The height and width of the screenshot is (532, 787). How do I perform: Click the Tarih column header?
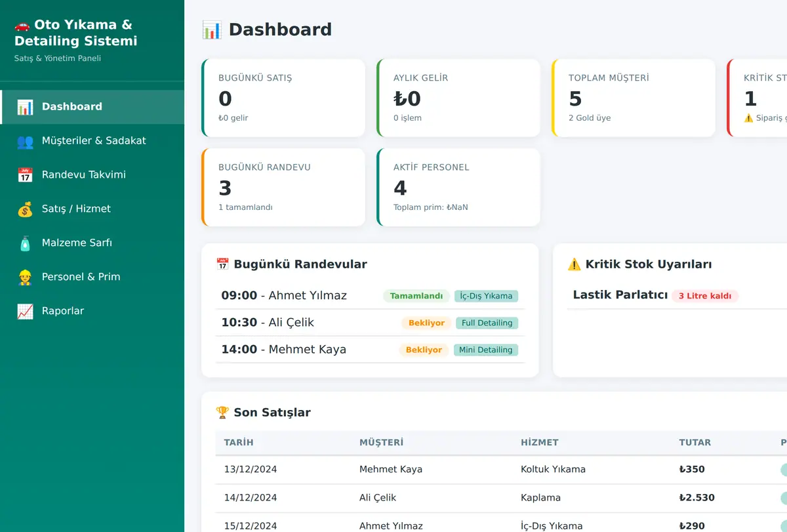tap(239, 443)
